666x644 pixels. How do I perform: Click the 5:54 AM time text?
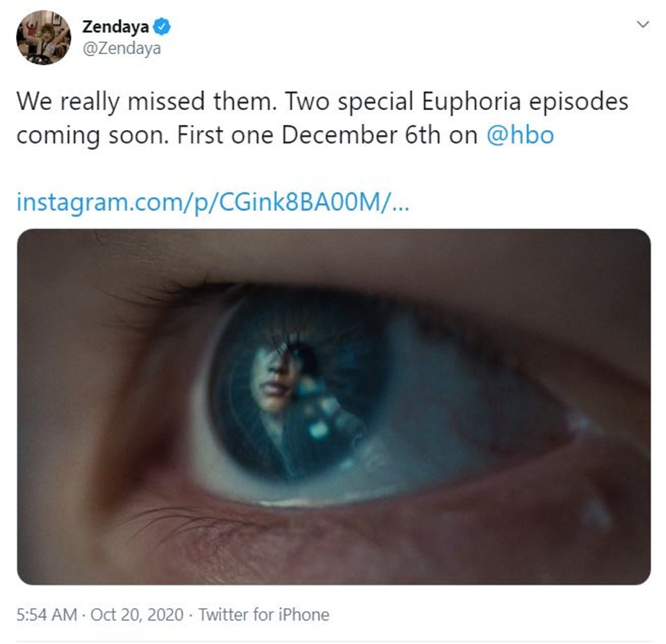coord(46,614)
